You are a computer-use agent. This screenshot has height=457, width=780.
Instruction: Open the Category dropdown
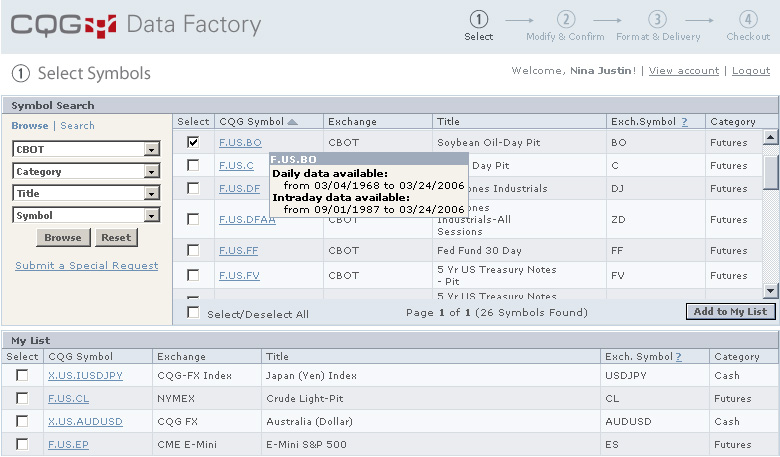pyautogui.click(x=86, y=171)
